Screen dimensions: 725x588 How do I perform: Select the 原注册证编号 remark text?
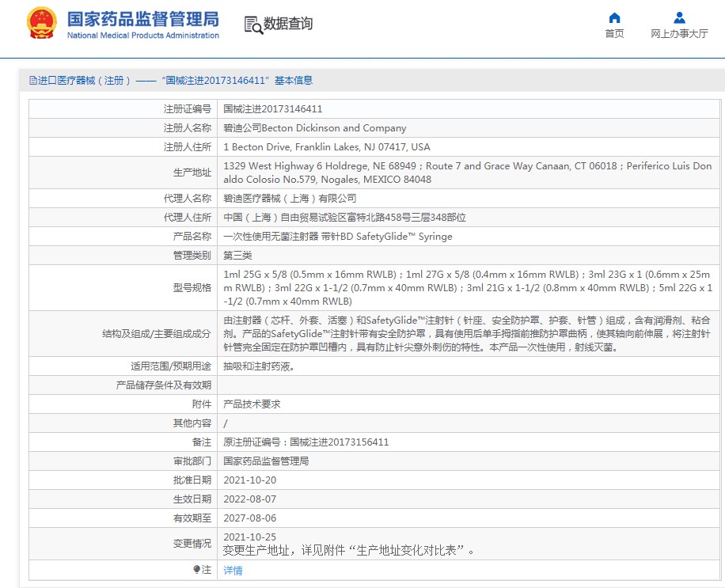click(306, 442)
